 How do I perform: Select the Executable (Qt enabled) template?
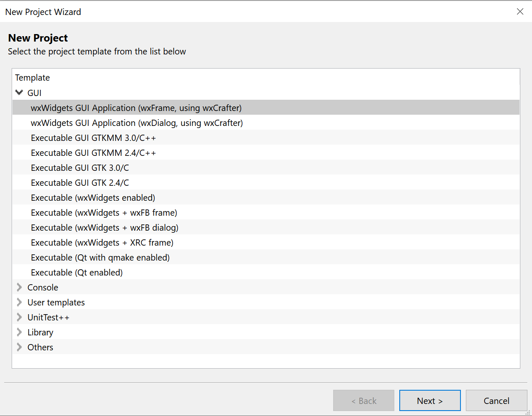77,272
